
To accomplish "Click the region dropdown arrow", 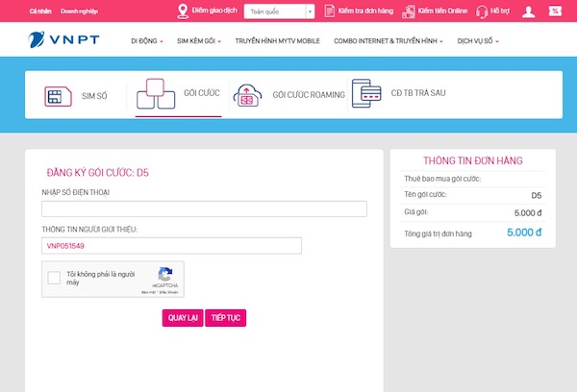I will (x=310, y=12).
